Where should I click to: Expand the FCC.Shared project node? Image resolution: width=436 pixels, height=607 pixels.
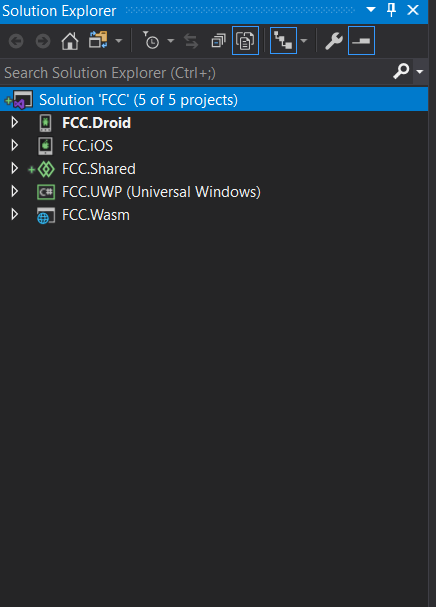click(x=15, y=168)
